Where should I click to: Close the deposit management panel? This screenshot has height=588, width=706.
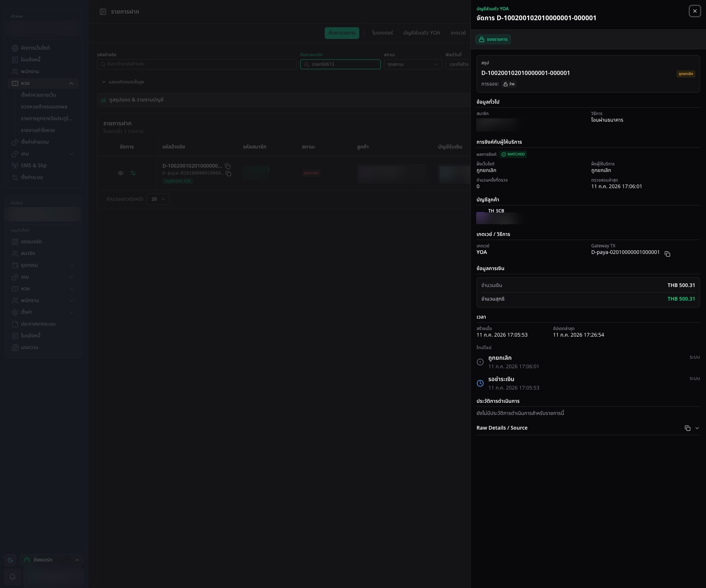pos(695,11)
